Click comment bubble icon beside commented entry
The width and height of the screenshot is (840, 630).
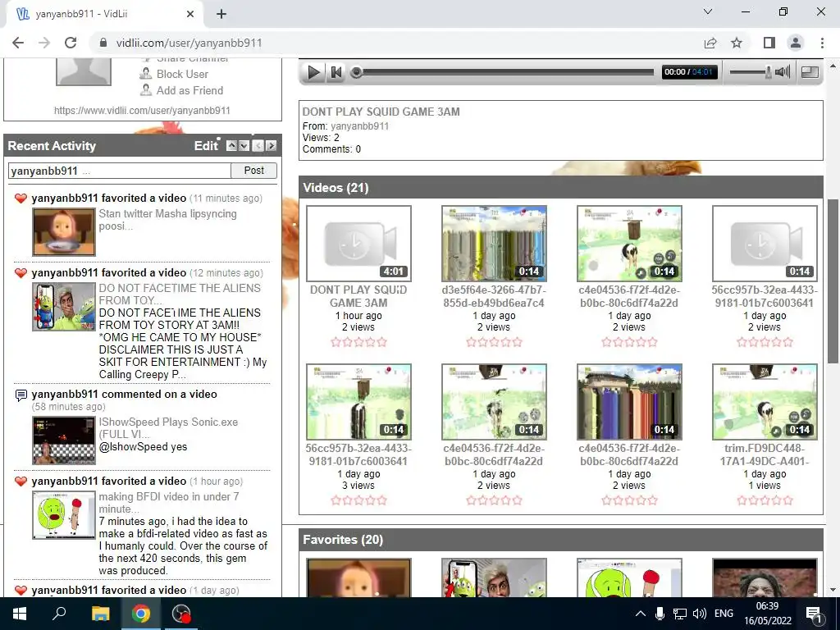[21, 395]
